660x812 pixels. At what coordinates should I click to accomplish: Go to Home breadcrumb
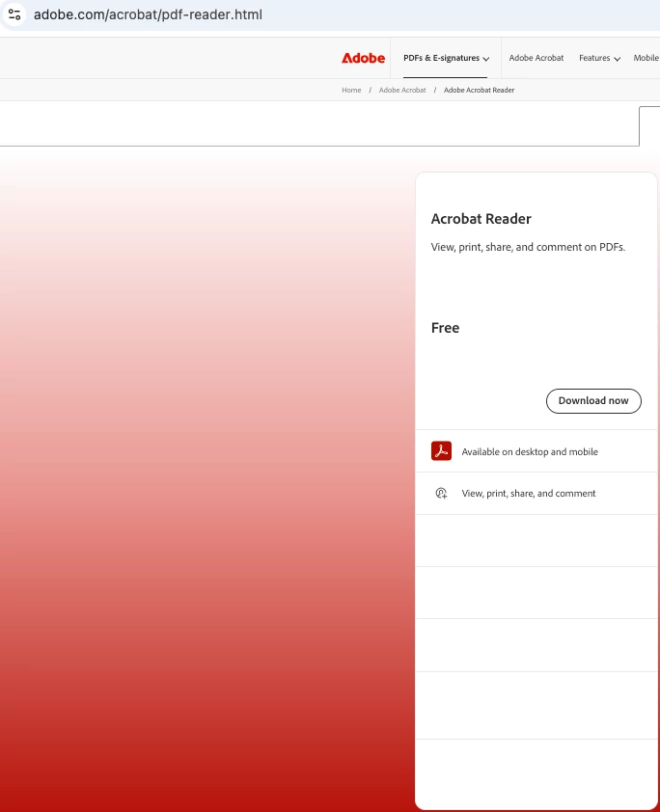pyautogui.click(x=351, y=90)
